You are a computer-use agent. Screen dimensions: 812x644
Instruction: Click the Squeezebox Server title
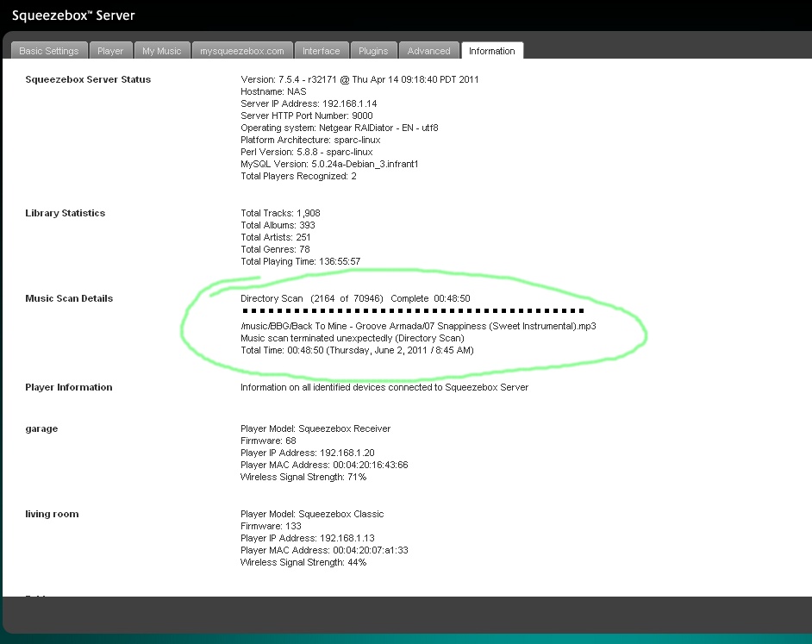click(x=73, y=16)
